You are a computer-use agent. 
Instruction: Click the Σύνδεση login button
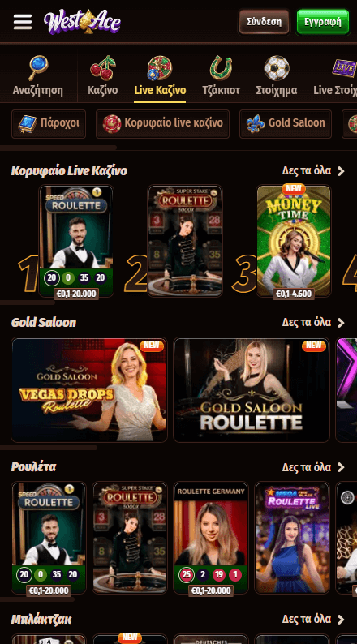click(x=265, y=22)
